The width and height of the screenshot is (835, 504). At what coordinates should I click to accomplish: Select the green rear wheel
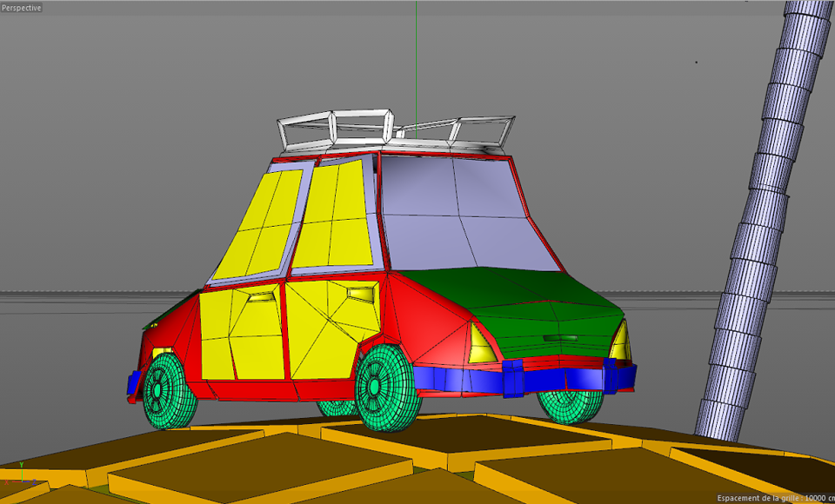point(167,392)
